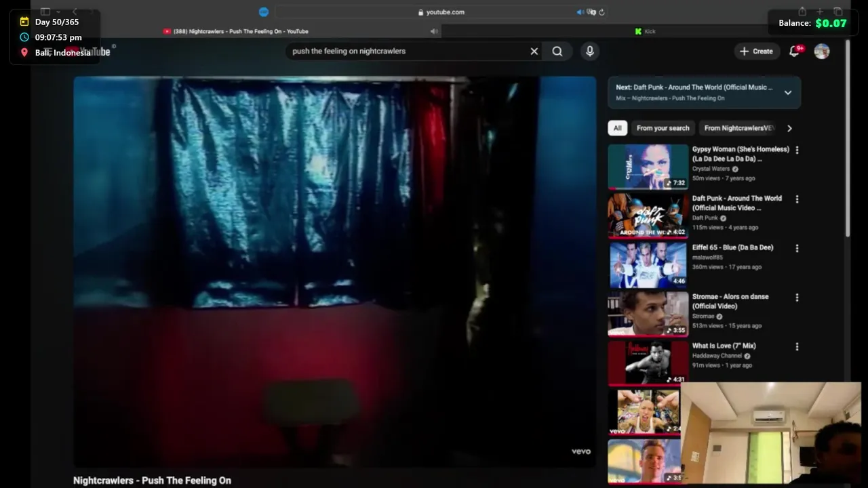
Task: Open the Eiffel 65 Blue thumbnail
Action: pos(648,264)
